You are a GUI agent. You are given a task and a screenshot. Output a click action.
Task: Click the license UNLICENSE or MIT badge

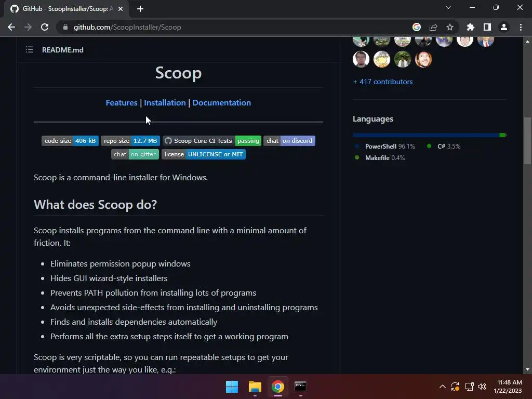pos(204,154)
